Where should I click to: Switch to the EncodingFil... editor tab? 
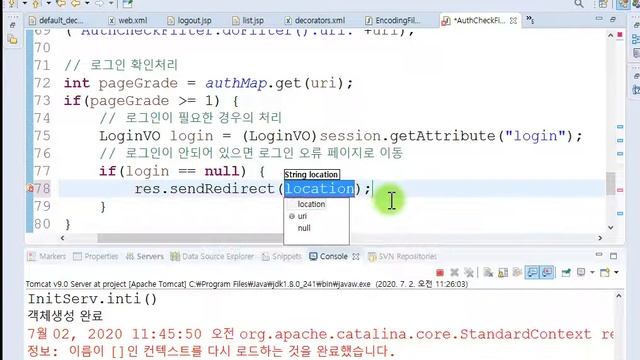pos(393,20)
